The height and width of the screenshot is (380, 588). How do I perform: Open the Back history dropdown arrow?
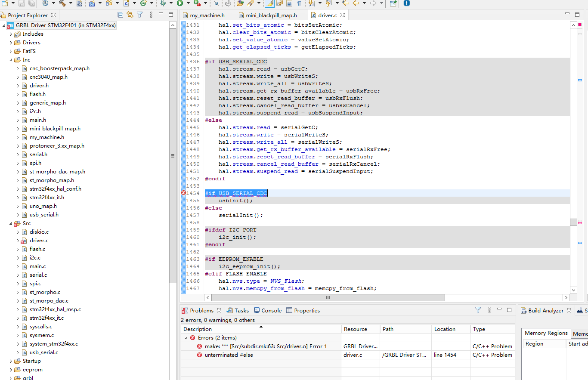364,3
